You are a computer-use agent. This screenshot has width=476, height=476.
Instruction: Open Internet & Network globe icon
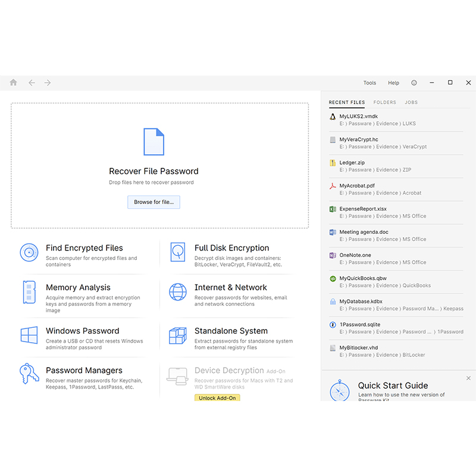coord(178,292)
